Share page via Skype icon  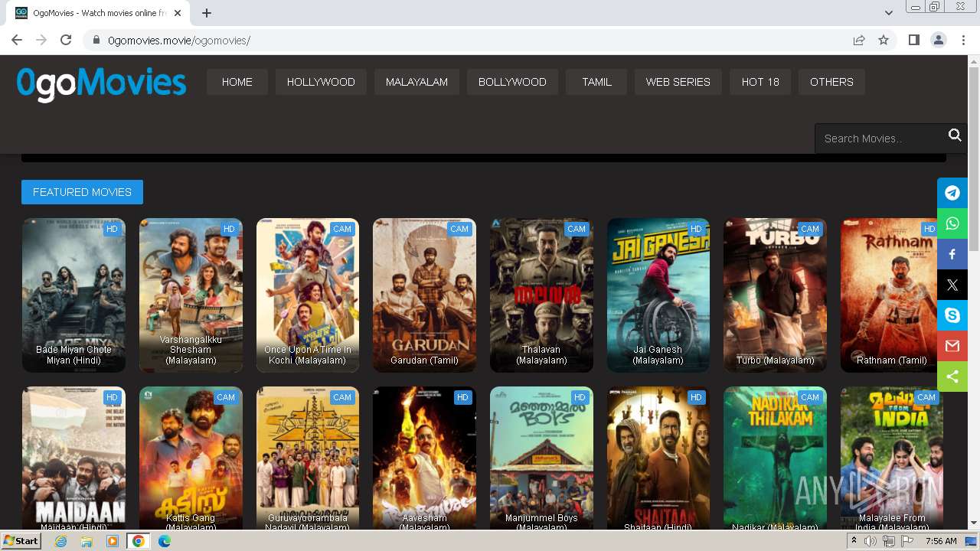952,315
